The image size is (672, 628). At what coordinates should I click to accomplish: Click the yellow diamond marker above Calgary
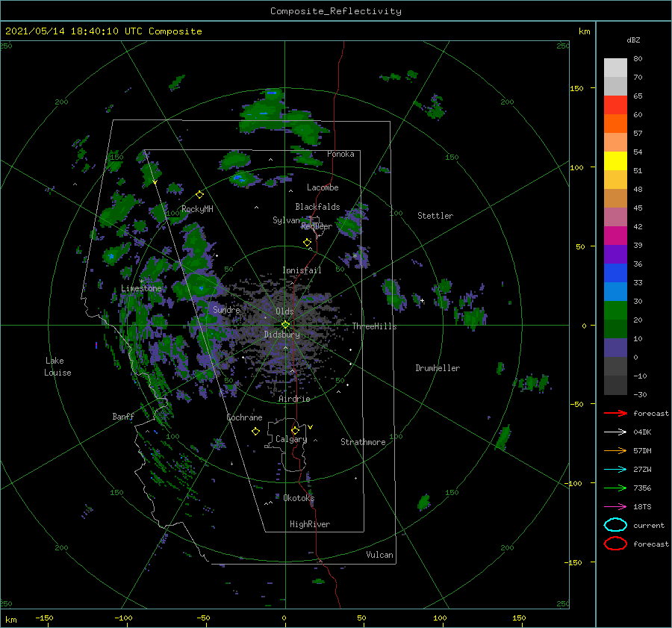tap(295, 430)
